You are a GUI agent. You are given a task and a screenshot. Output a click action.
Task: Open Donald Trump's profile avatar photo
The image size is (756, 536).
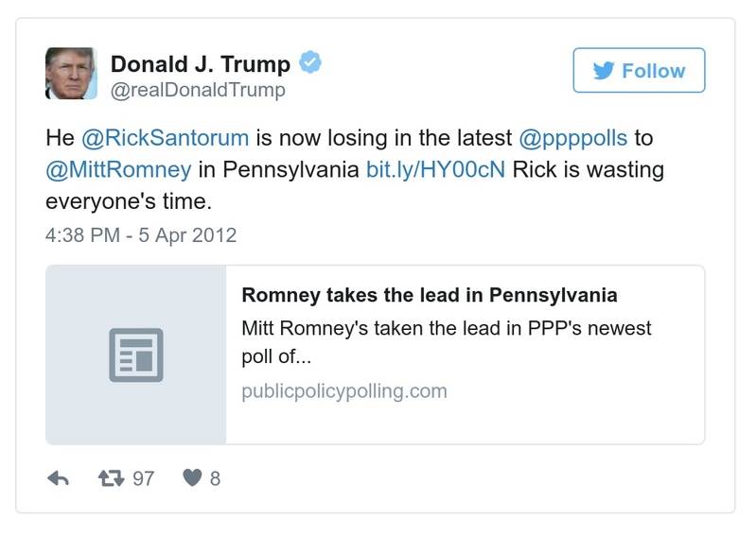(71, 74)
